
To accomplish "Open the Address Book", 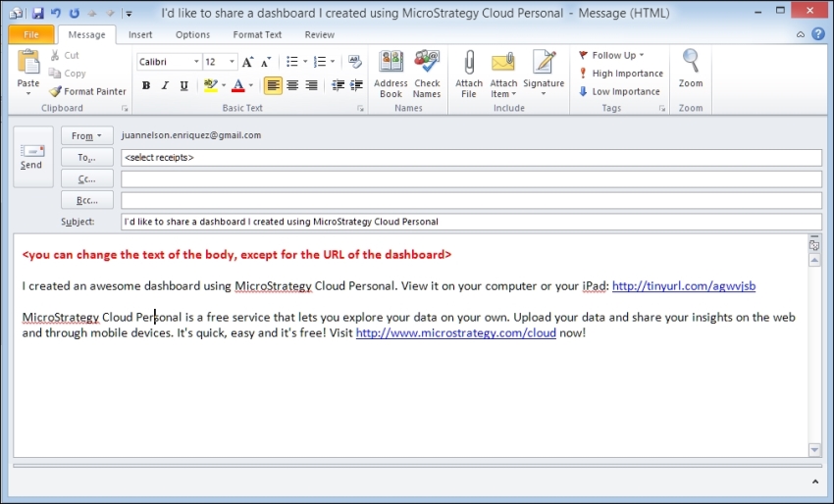I will click(x=391, y=74).
